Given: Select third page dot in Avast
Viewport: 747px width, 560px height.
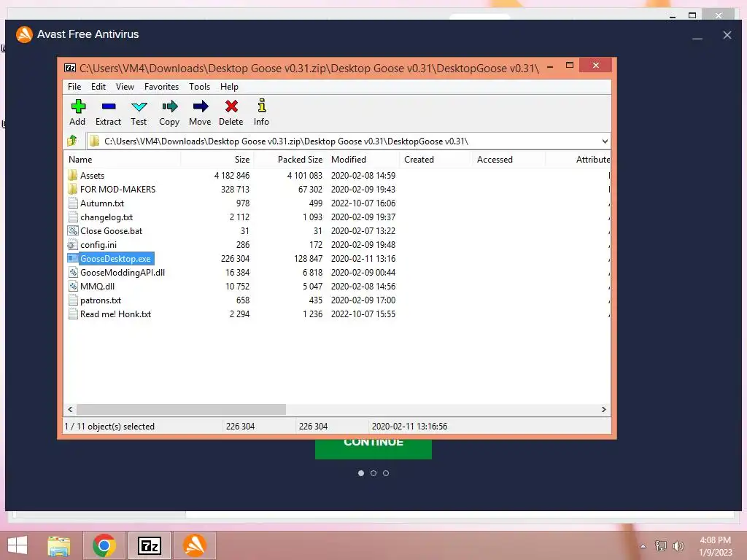Looking at the screenshot, I should (x=386, y=473).
